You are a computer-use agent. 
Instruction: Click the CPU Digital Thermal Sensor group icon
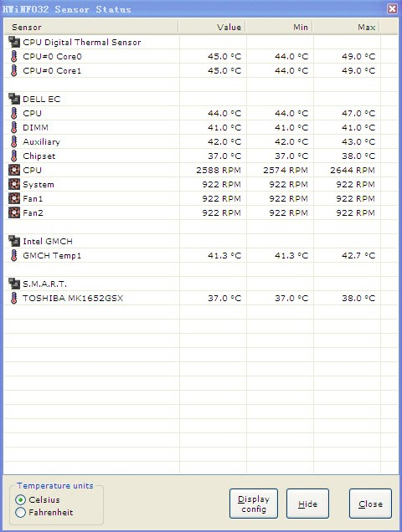tap(14, 42)
